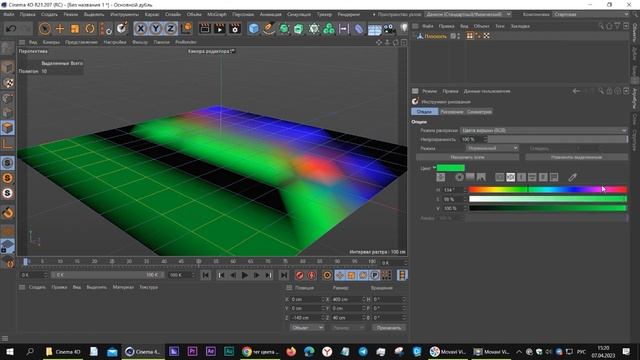Screen dimensions: 640x360
Task: Open the blend mode dropdown (Нормальный)
Action: [x=492, y=148]
